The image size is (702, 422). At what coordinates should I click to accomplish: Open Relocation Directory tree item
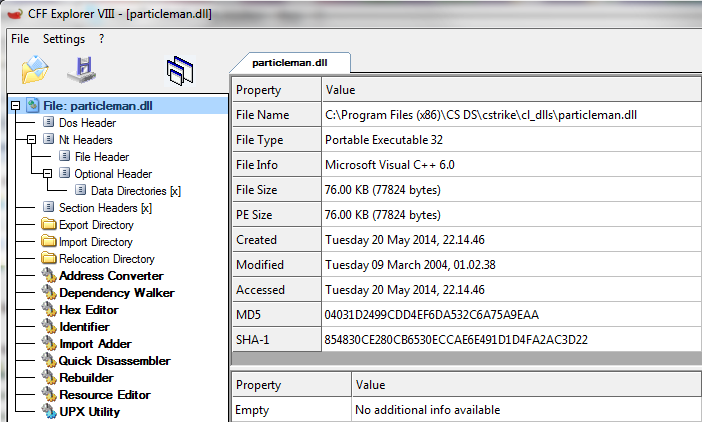point(107,259)
